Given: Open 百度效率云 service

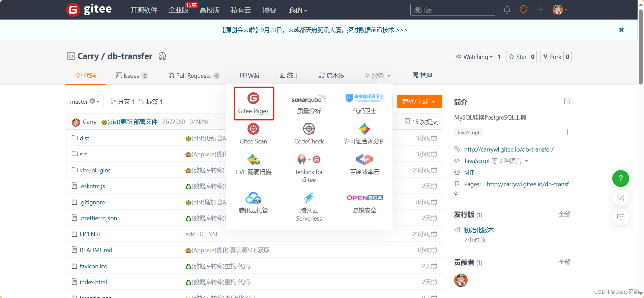Looking at the screenshot, I should pos(364,164).
